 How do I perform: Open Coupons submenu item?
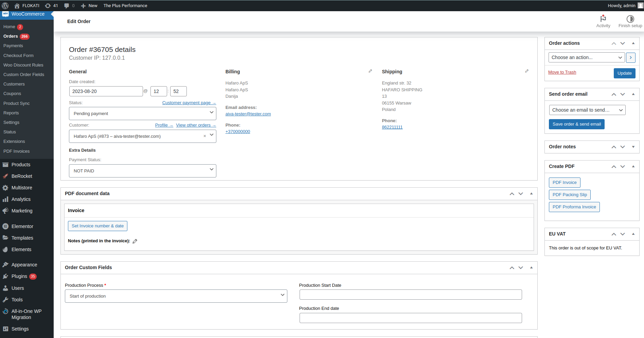coord(12,94)
